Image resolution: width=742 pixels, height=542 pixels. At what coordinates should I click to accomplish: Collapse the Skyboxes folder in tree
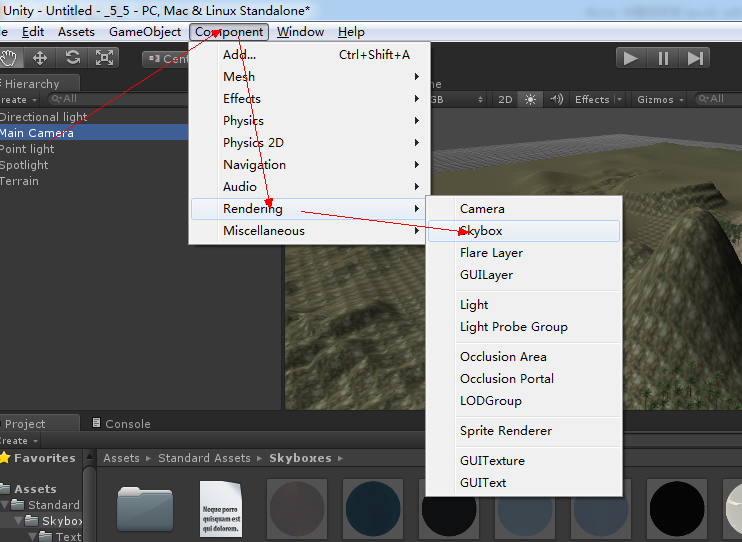[18, 521]
